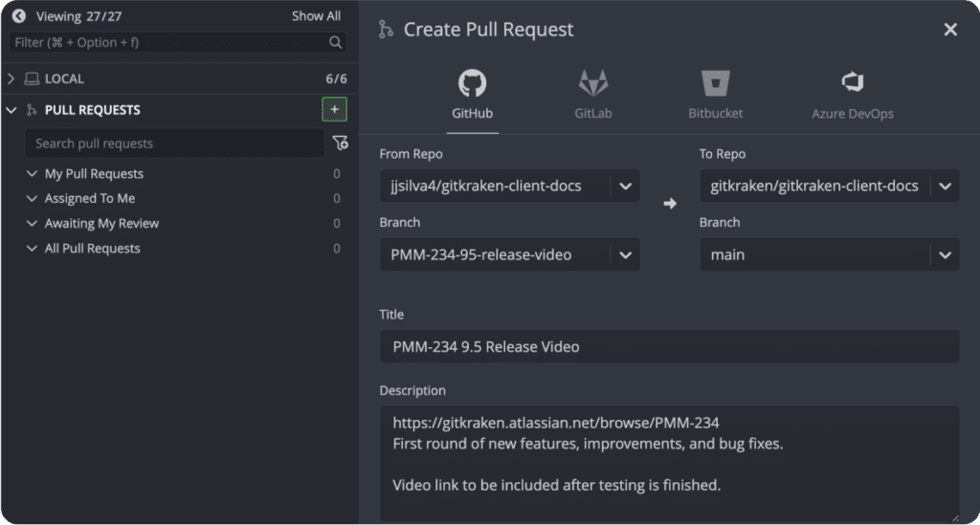
Task: Open the To Repo dropdown
Action: (830, 186)
